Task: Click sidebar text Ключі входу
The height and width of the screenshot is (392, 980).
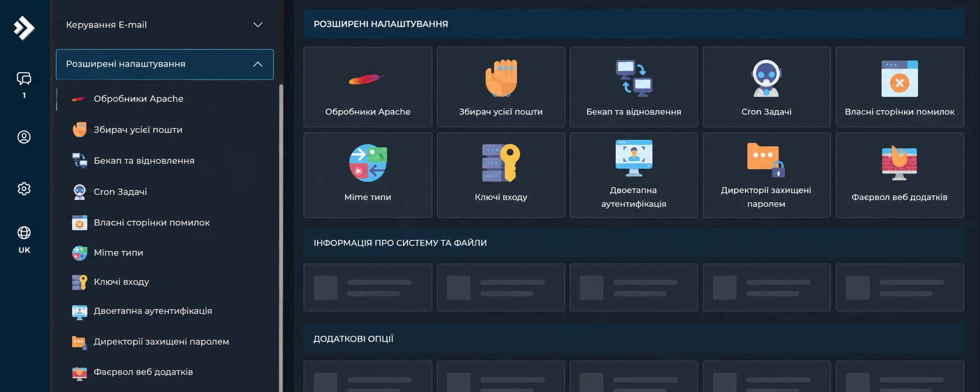Action: click(x=121, y=282)
